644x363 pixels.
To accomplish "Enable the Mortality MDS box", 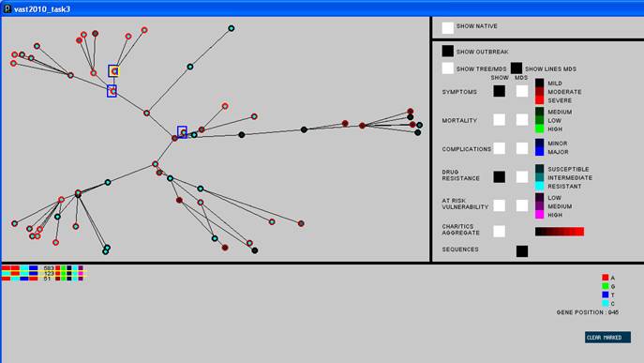I will pos(522,120).
